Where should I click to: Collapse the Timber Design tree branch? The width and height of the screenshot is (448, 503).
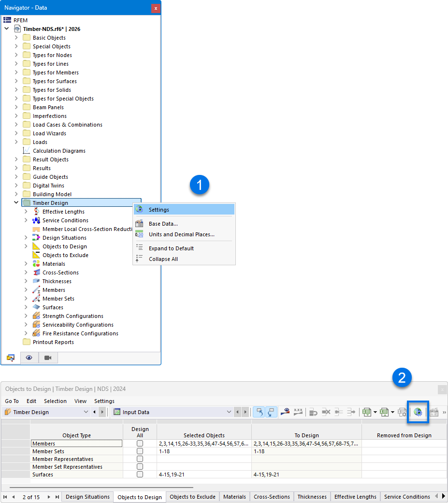coord(16,202)
